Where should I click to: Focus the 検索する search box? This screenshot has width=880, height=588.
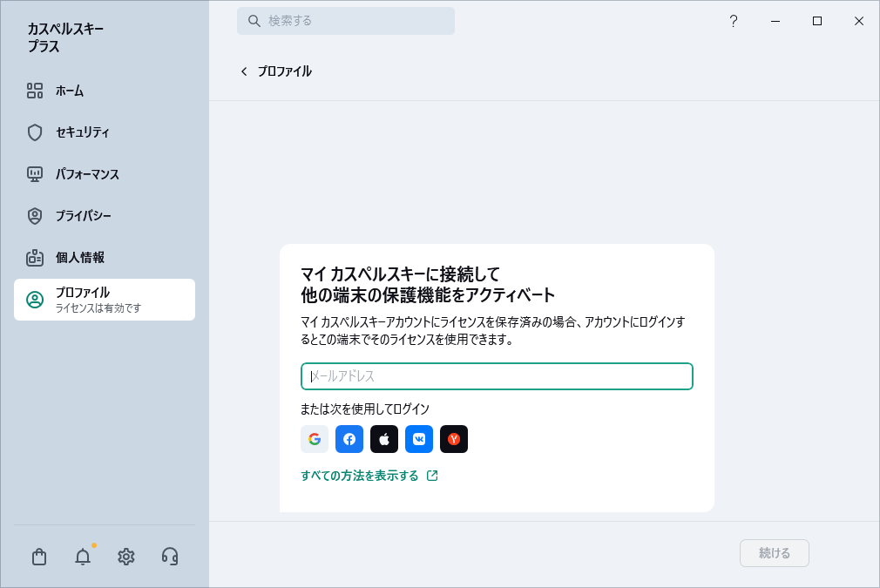(346, 21)
